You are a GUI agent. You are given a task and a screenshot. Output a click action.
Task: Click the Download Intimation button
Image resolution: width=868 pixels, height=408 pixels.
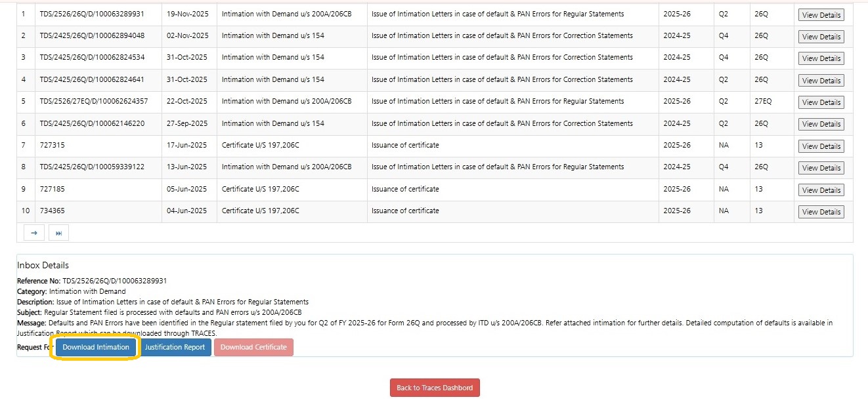coord(96,347)
